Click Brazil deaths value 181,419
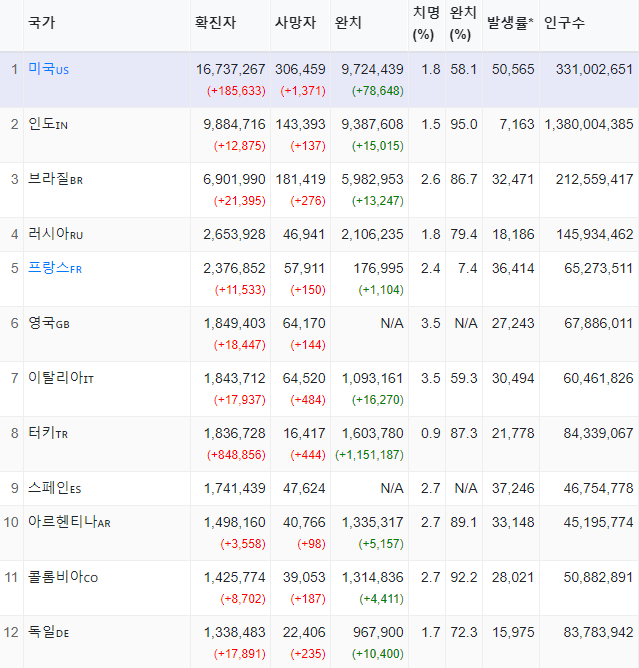Screen dimensions: 639x668 300,179
